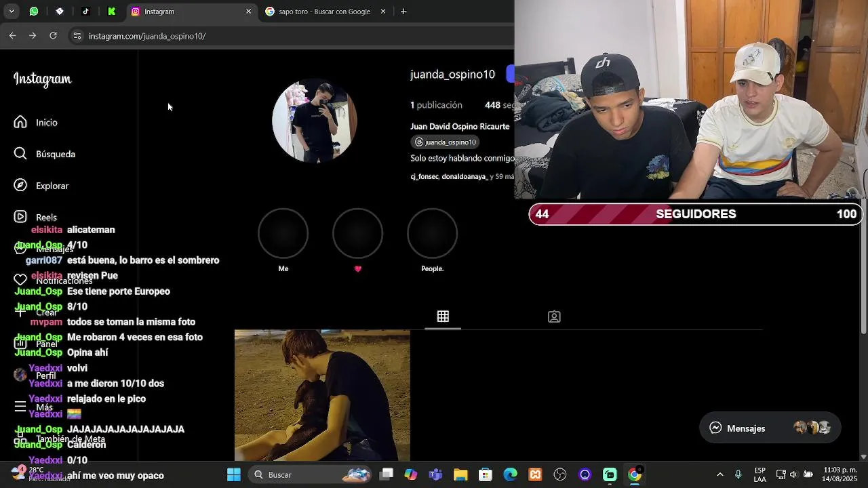Click the name Juan David Ospino Ricaurte

coord(460,127)
